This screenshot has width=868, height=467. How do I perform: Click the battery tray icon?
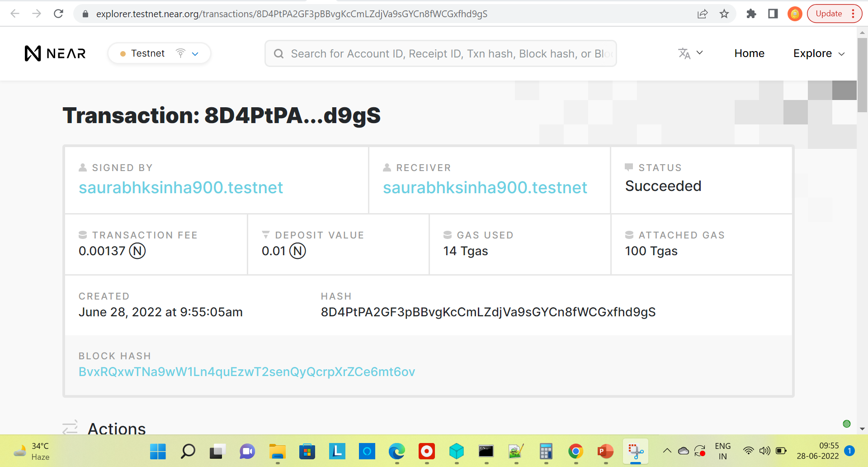point(781,451)
